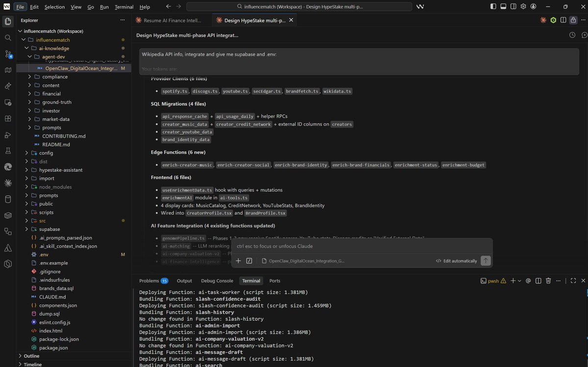588x367 pixels.
Task: Split the editor right
Action: (x=563, y=20)
